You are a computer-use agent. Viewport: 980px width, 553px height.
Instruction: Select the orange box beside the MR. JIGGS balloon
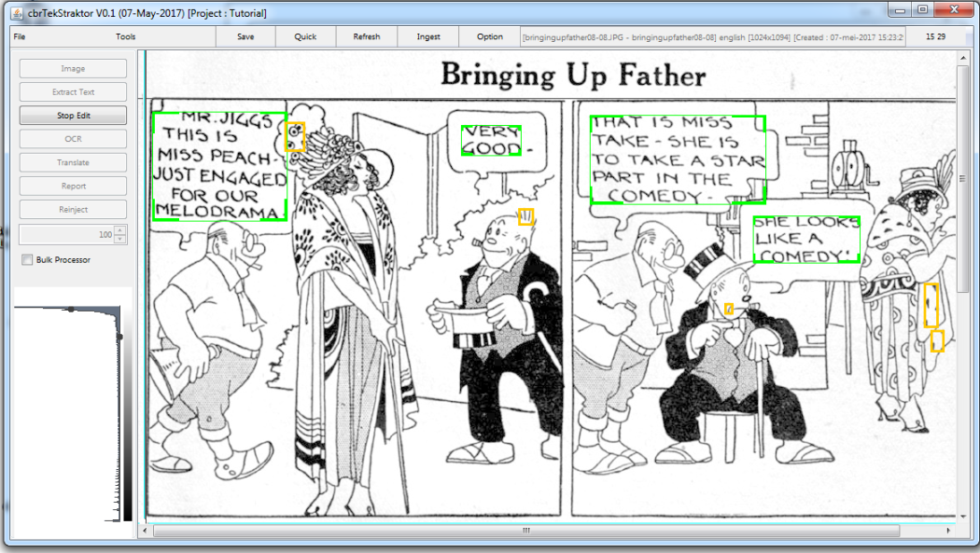pos(295,137)
